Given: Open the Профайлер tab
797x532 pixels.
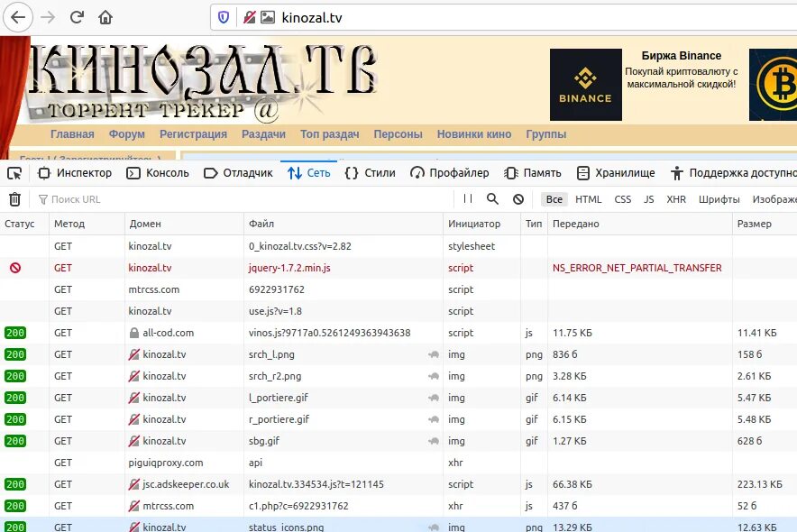Looking at the screenshot, I should (449, 173).
